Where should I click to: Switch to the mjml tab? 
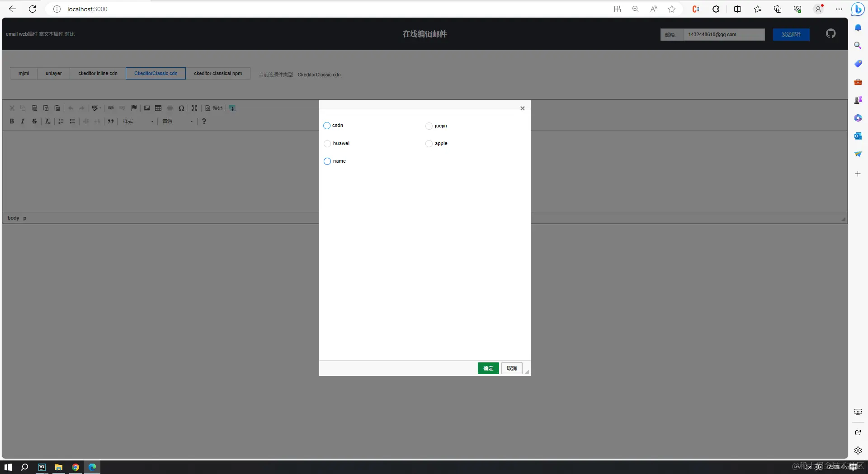(24, 73)
